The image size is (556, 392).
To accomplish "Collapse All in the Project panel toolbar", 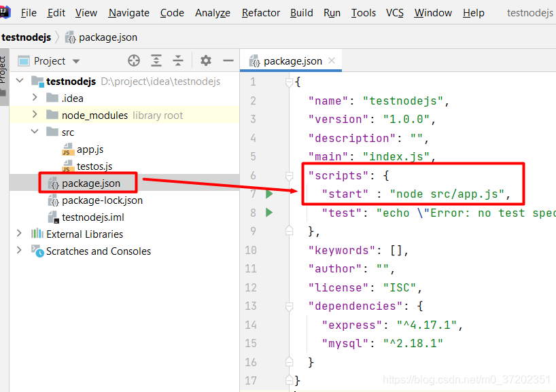I will click(x=178, y=60).
